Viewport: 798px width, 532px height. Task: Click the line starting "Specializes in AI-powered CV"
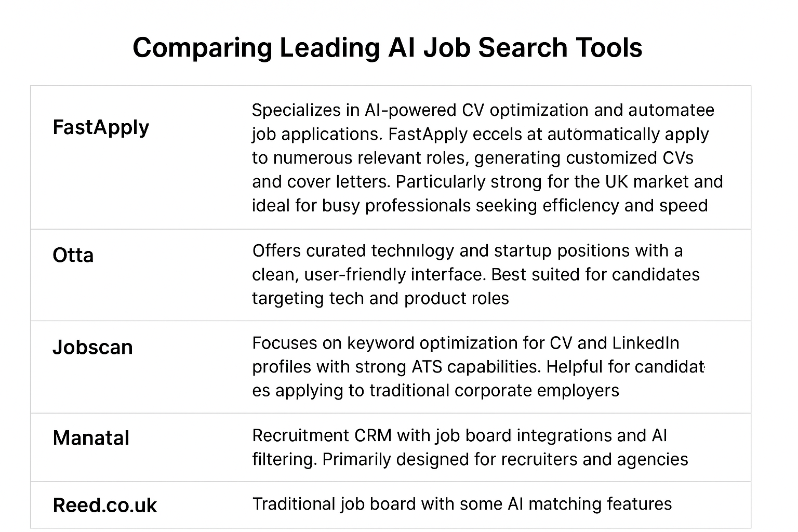click(x=483, y=110)
